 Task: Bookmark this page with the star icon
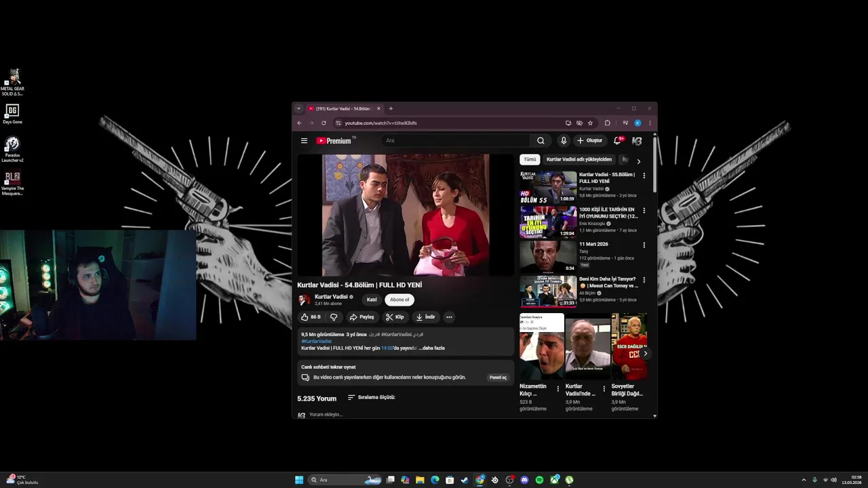590,123
